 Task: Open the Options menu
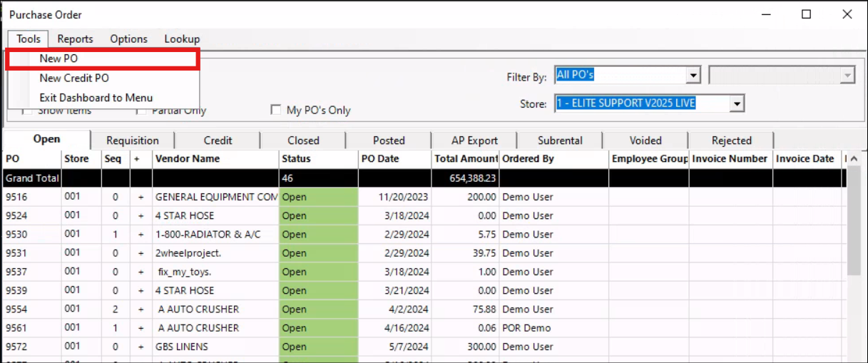(x=128, y=39)
